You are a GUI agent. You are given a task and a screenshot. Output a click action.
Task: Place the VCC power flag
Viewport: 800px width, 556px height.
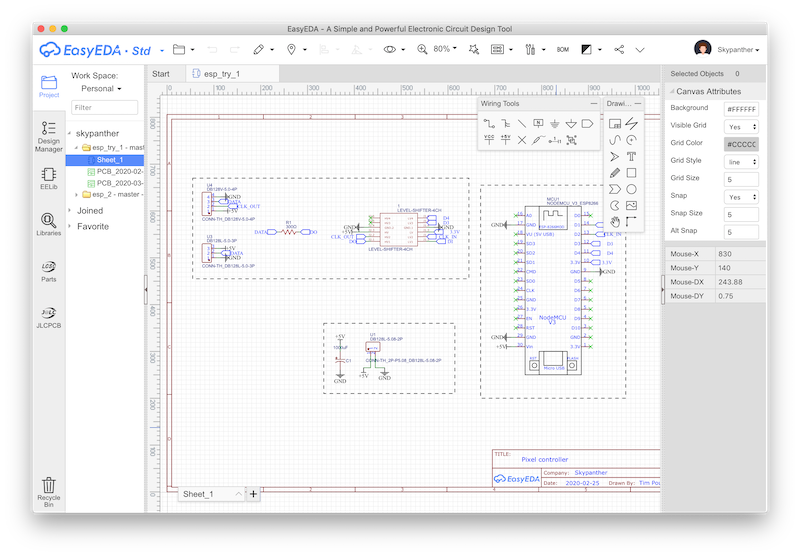[489, 140]
